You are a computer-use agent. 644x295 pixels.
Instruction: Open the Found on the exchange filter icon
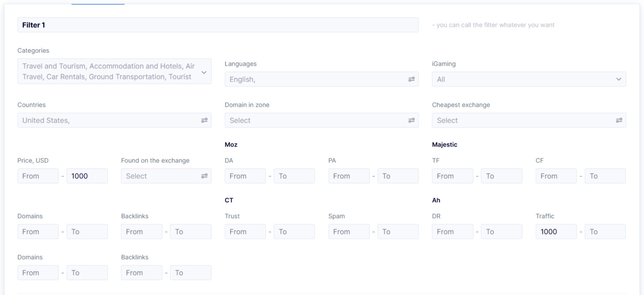[x=204, y=176]
